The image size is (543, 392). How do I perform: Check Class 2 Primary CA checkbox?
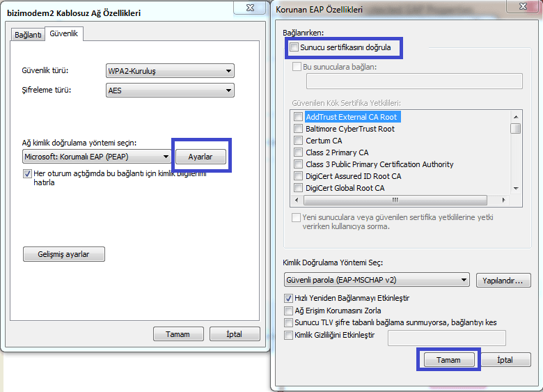click(x=298, y=152)
